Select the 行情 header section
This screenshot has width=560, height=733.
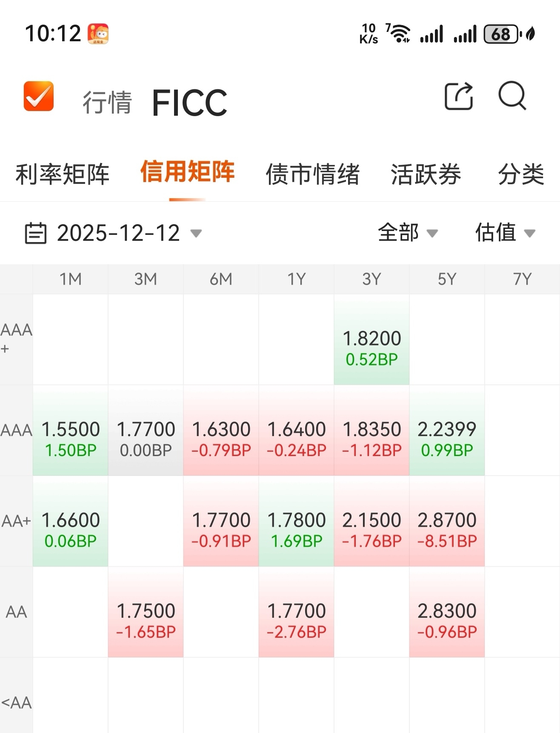(107, 103)
